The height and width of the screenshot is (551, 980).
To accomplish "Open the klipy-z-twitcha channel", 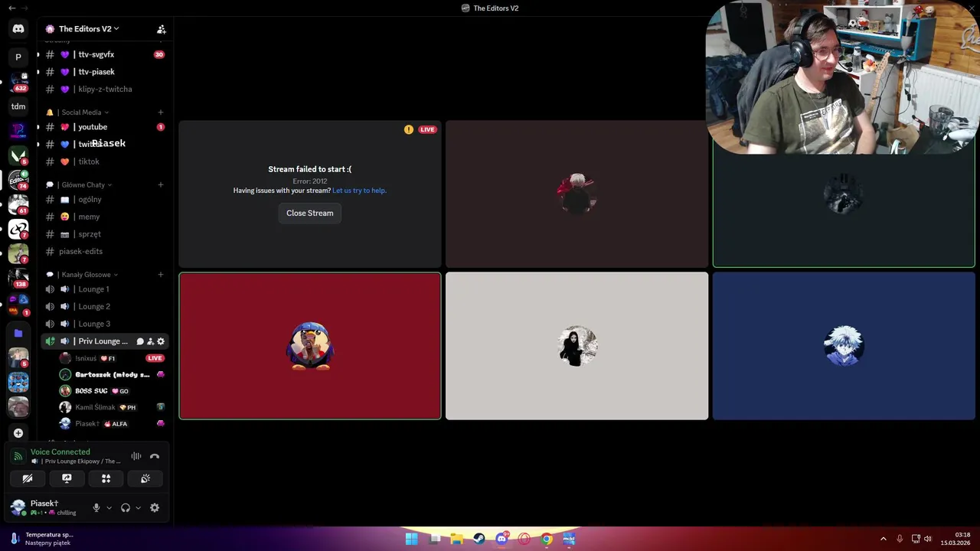I will pyautogui.click(x=105, y=90).
